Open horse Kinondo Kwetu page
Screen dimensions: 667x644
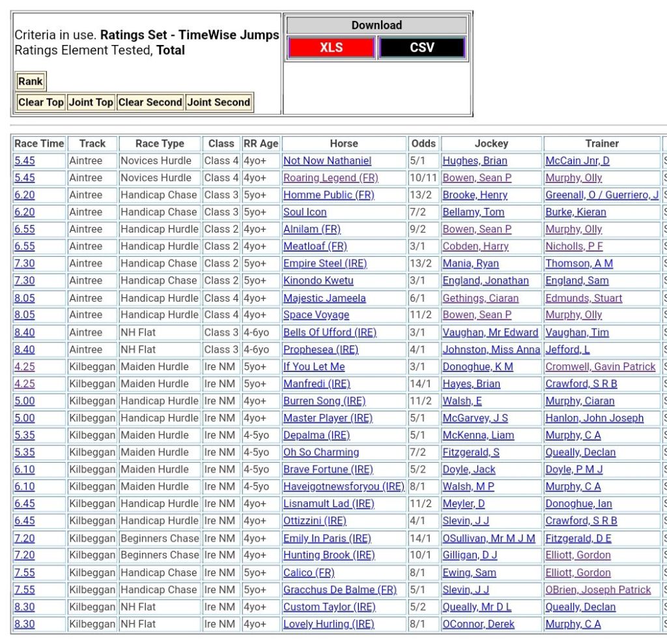tap(318, 281)
